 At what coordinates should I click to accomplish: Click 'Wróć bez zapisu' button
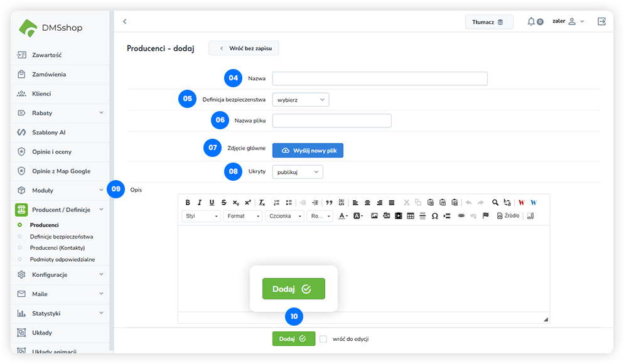pos(244,48)
